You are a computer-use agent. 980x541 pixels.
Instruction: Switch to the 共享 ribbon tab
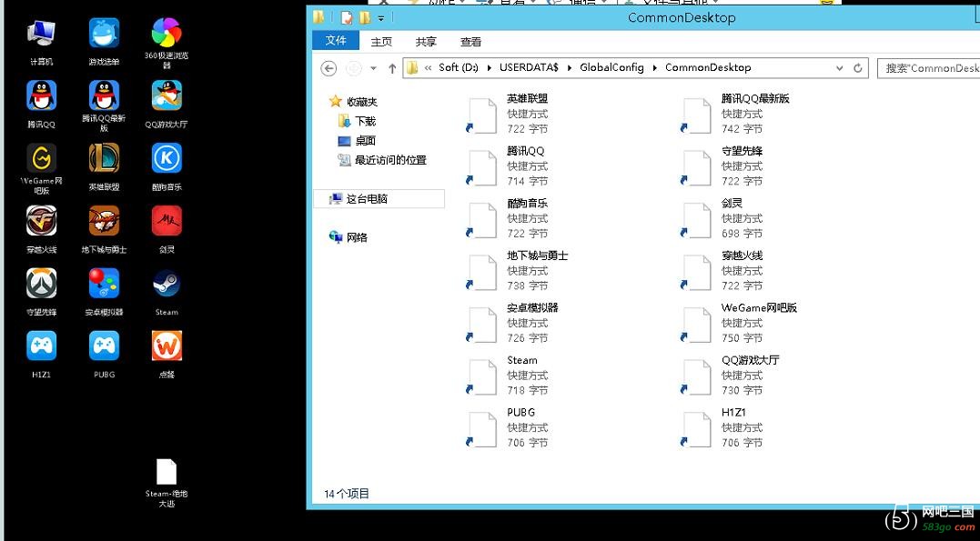pos(426,42)
